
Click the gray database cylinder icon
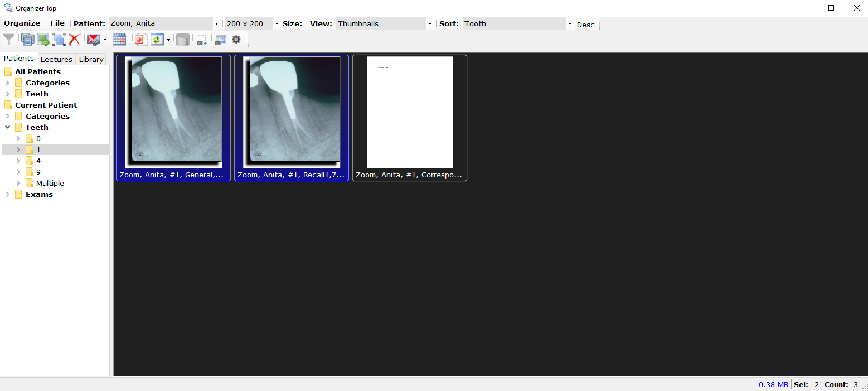point(182,40)
